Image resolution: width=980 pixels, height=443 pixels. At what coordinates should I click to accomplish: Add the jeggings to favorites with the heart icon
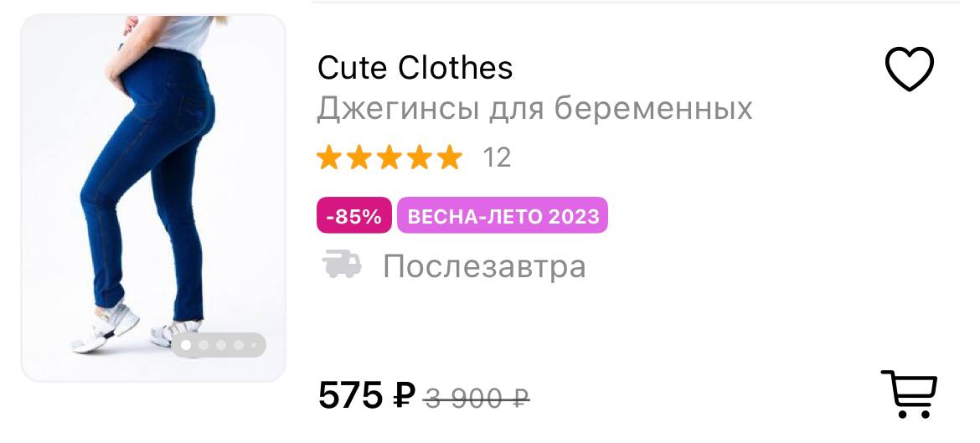(x=909, y=70)
